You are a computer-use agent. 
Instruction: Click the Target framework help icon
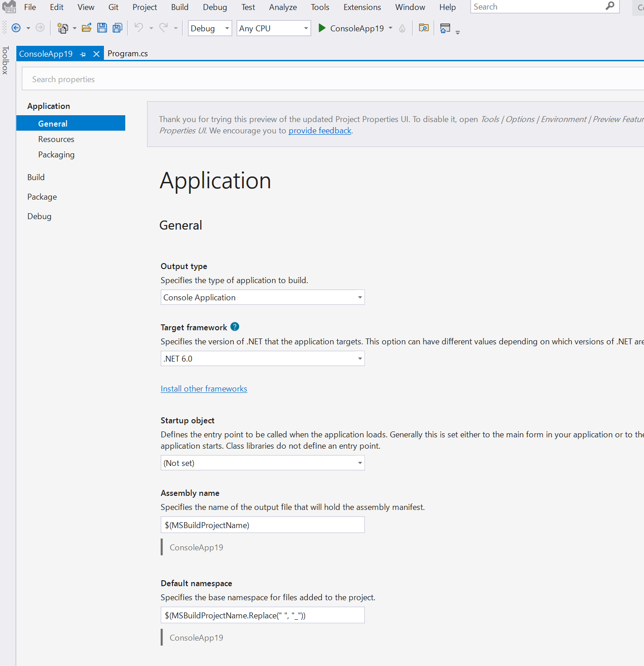point(235,327)
